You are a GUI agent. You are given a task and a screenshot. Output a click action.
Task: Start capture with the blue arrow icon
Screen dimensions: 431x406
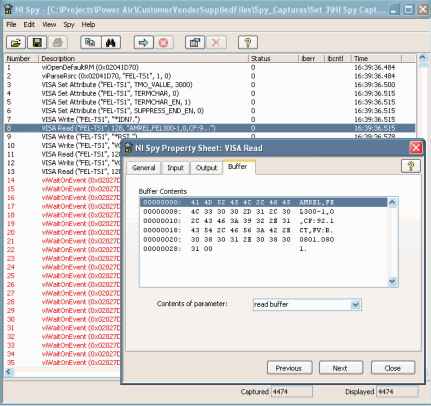[x=143, y=43]
